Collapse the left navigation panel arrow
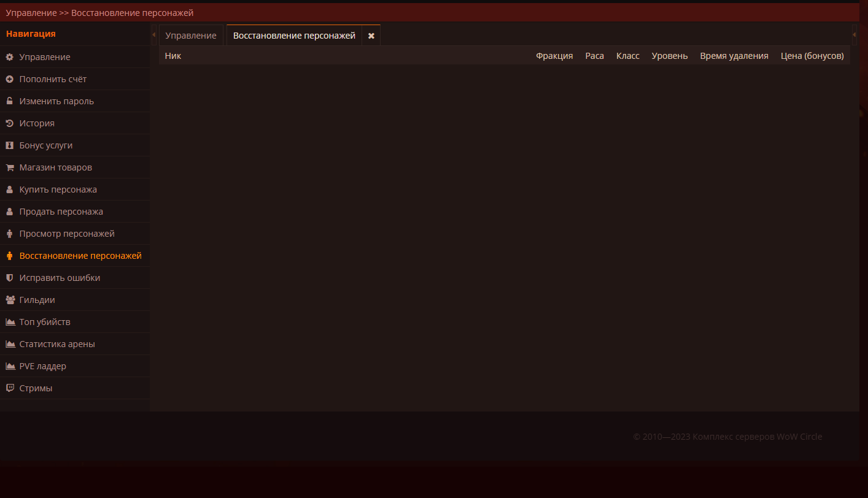The width and height of the screenshot is (868, 498). coord(153,35)
